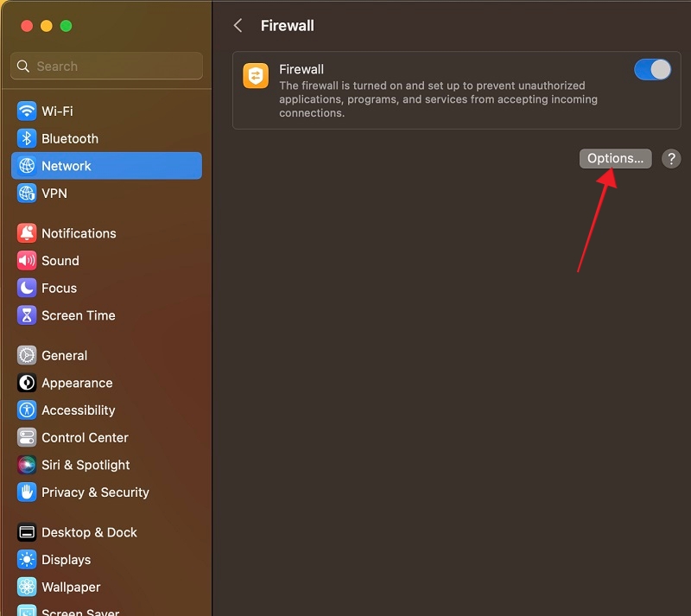Click inside the Search field
691x616 pixels.
point(105,66)
